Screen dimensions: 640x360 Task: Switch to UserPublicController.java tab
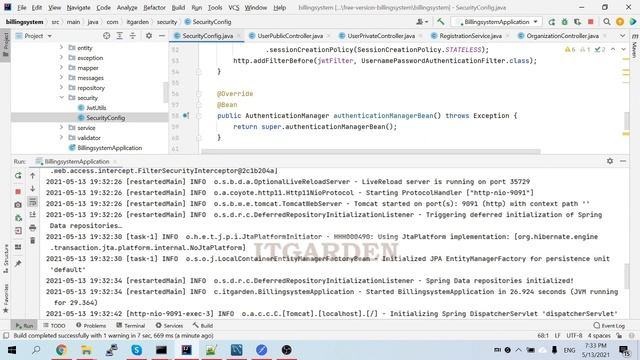[290, 36]
